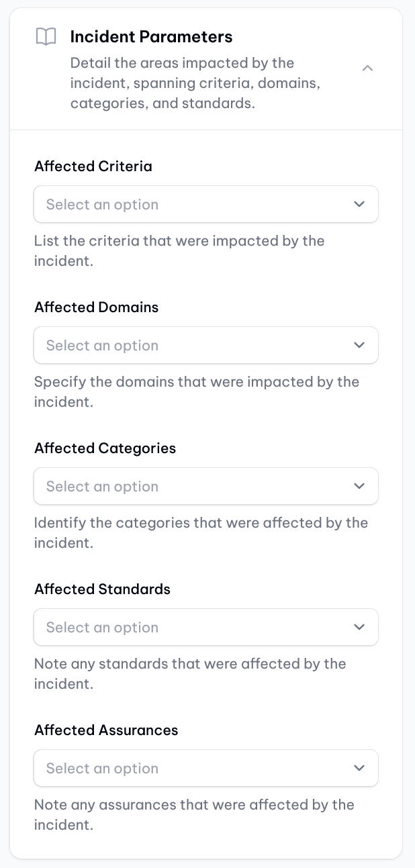Click the Affected Standards field label

tap(103, 589)
